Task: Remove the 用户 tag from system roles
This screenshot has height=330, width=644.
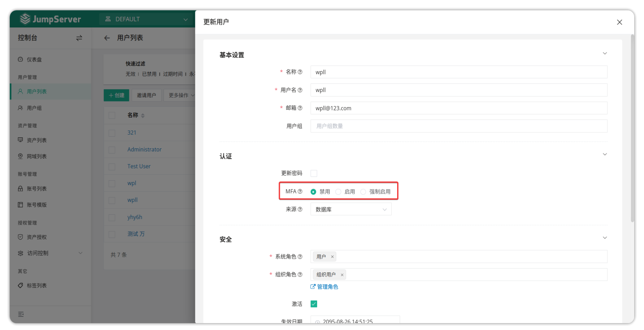Action: point(332,257)
